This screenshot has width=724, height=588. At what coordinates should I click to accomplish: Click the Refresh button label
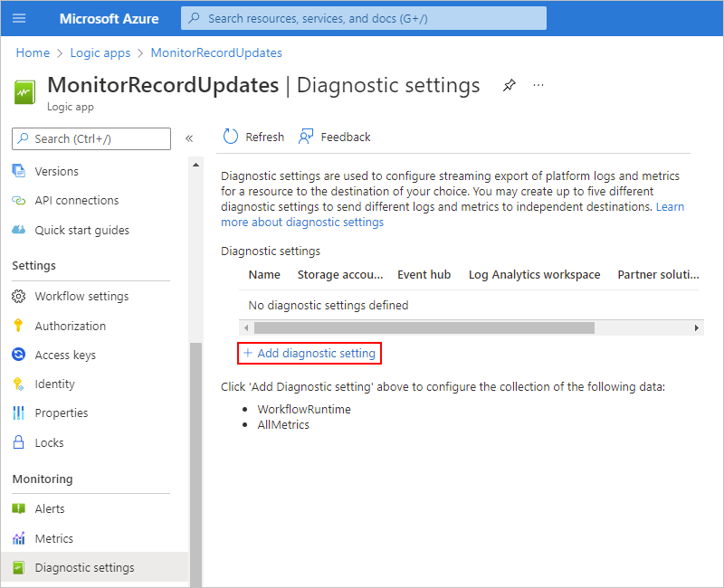[x=264, y=138]
